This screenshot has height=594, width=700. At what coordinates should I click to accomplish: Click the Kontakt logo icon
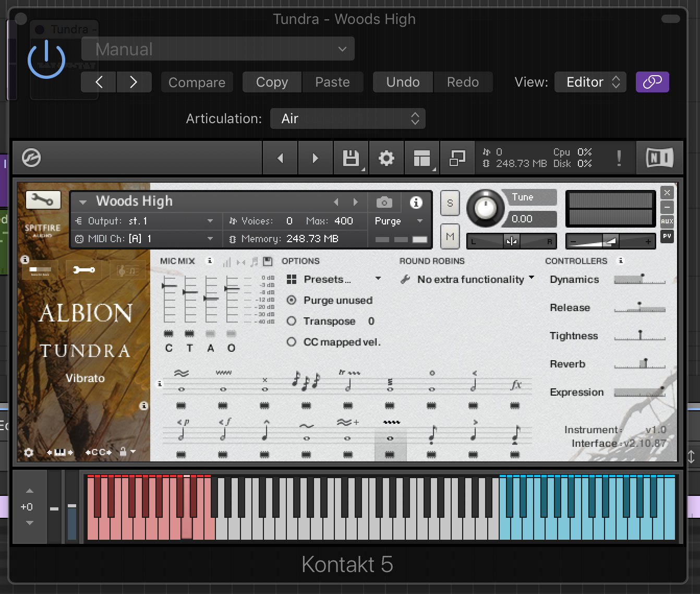click(31, 158)
